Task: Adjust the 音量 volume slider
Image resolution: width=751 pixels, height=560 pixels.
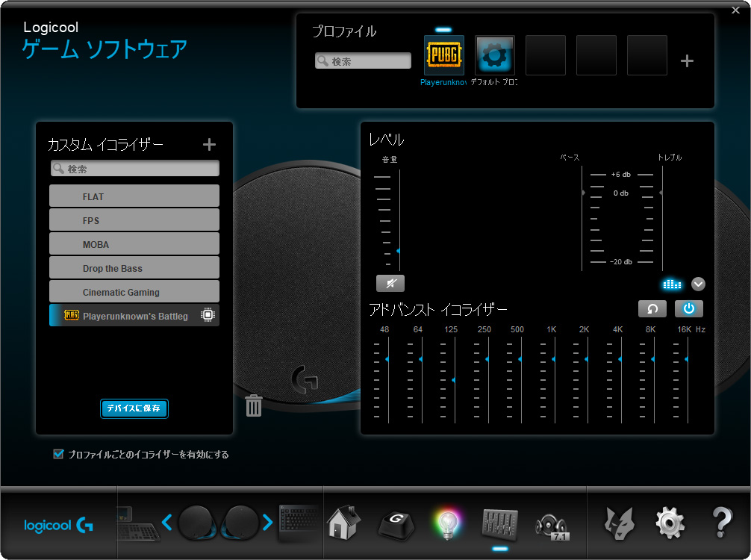Action: point(399,251)
